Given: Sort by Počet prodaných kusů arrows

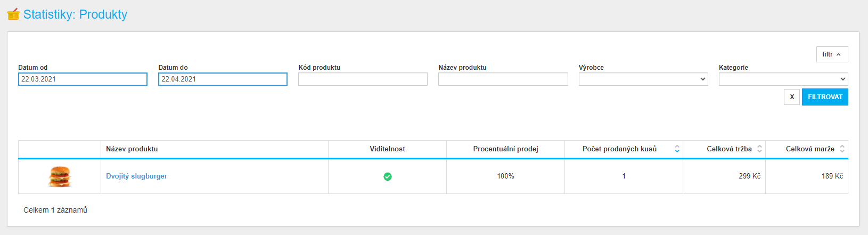Looking at the screenshot, I should coord(677,149).
